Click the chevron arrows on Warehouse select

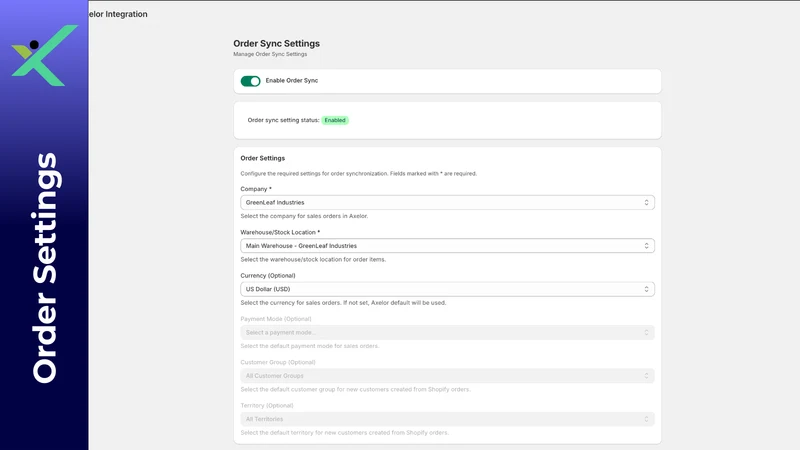(646, 246)
